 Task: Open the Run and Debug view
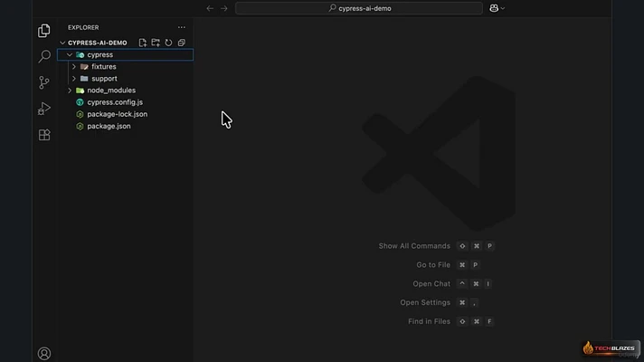[44, 109]
